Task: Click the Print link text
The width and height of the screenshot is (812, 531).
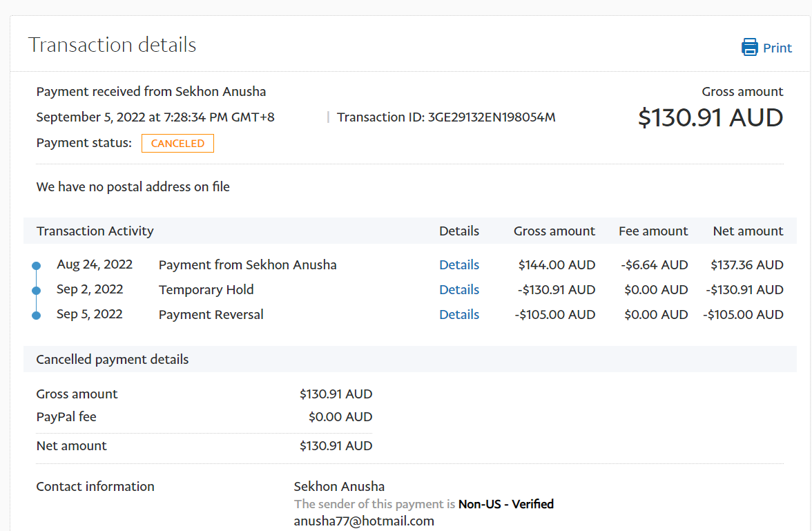Action: 777,48
